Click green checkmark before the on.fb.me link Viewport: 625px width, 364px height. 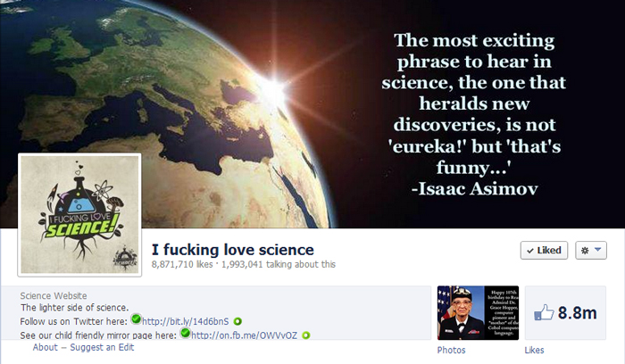point(186,333)
